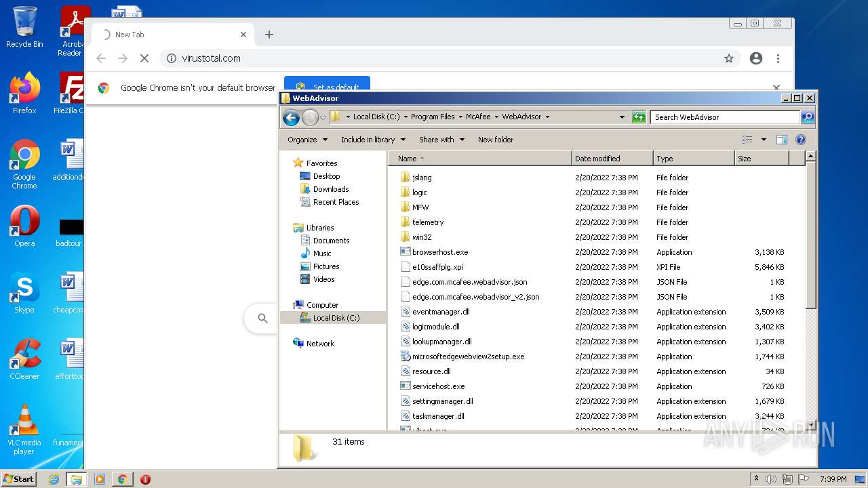The width and height of the screenshot is (868, 488).
Task: Open the Share with dropdown
Action: click(x=441, y=140)
